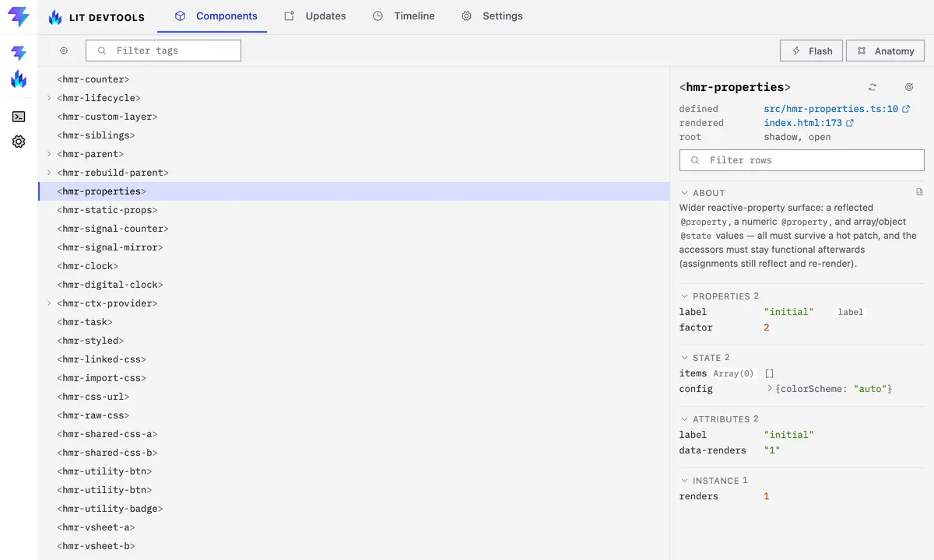Expand the hmr-lifecycle tree node chevron
The width and height of the screenshot is (934, 560).
pyautogui.click(x=49, y=98)
